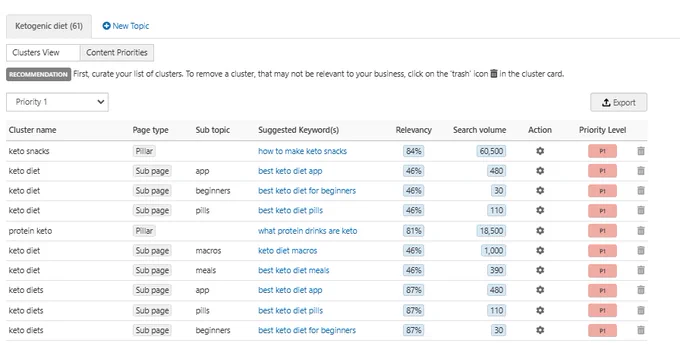Screen dimensions: 680x362
Task: Select the 18,500 search volume value
Action: coord(491,231)
